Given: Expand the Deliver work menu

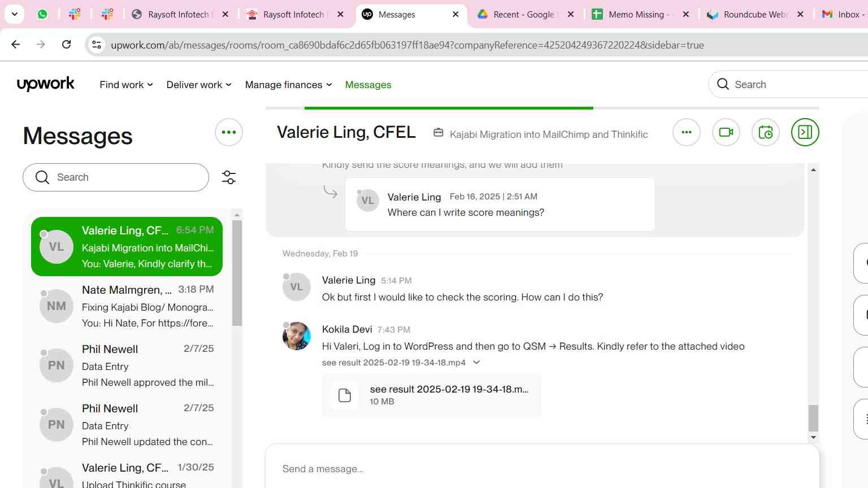Looking at the screenshot, I should [199, 85].
